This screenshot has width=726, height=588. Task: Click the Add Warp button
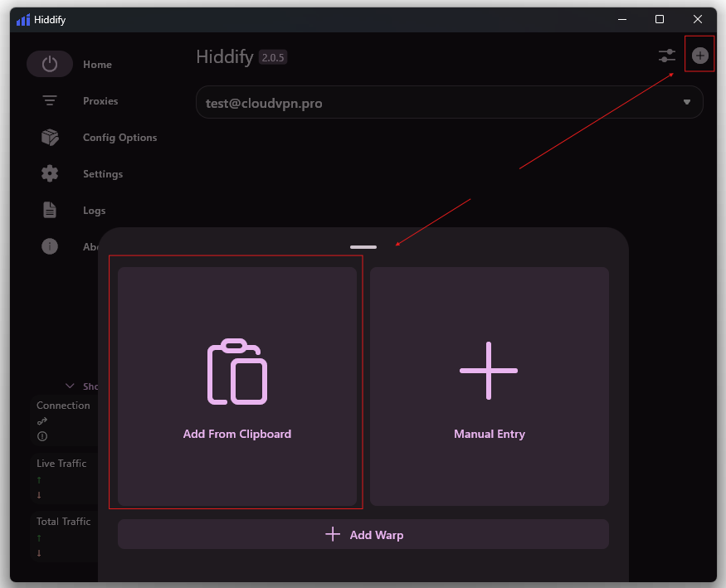point(363,534)
